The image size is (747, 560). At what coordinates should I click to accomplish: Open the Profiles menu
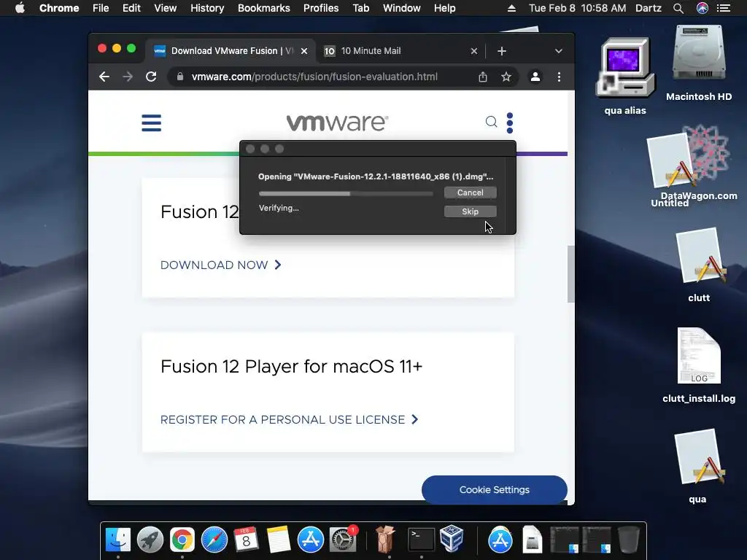[321, 8]
